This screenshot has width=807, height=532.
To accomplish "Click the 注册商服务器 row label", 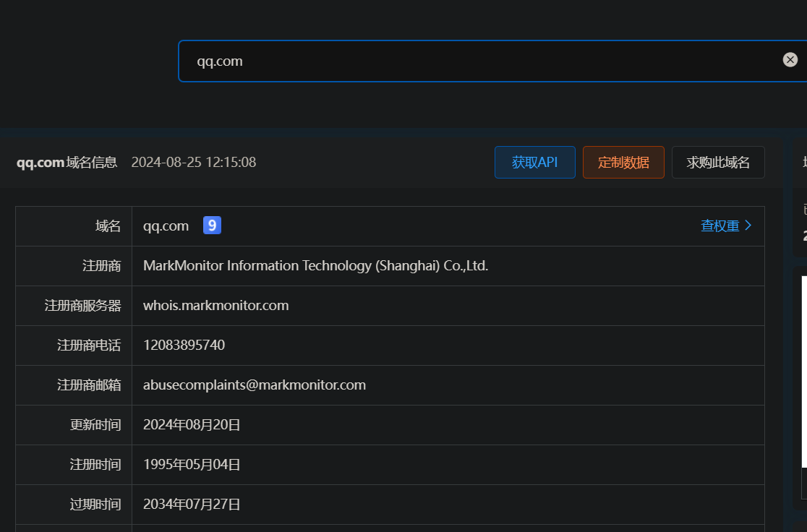I will tap(83, 305).
